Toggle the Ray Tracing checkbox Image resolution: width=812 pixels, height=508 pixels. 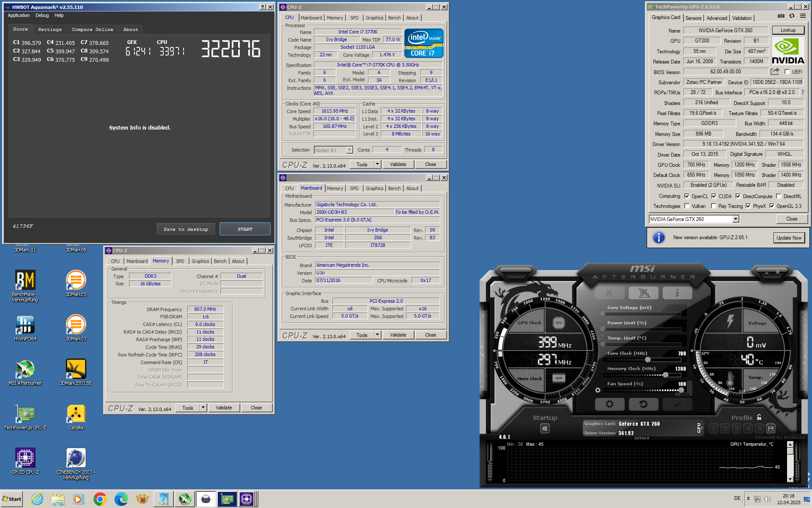pos(714,206)
